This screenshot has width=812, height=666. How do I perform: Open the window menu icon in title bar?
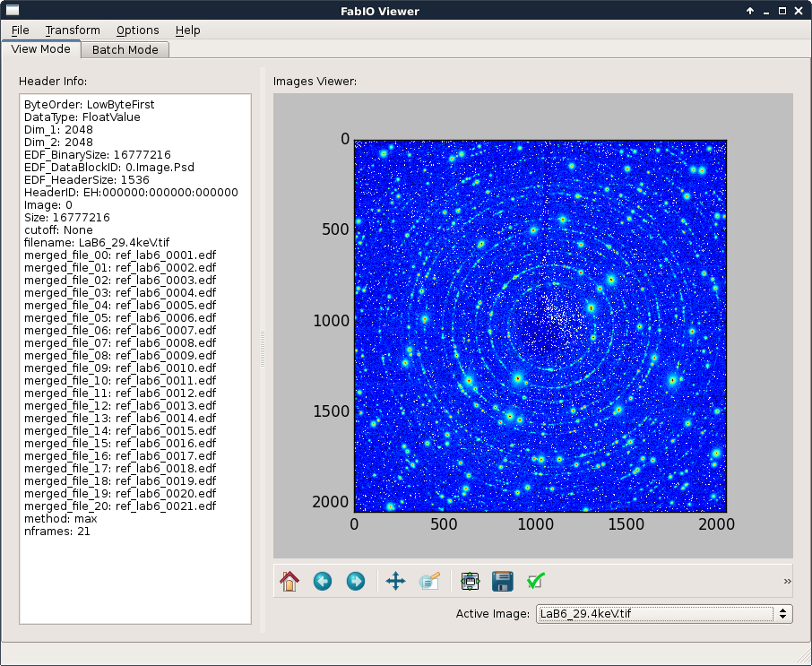[x=13, y=11]
